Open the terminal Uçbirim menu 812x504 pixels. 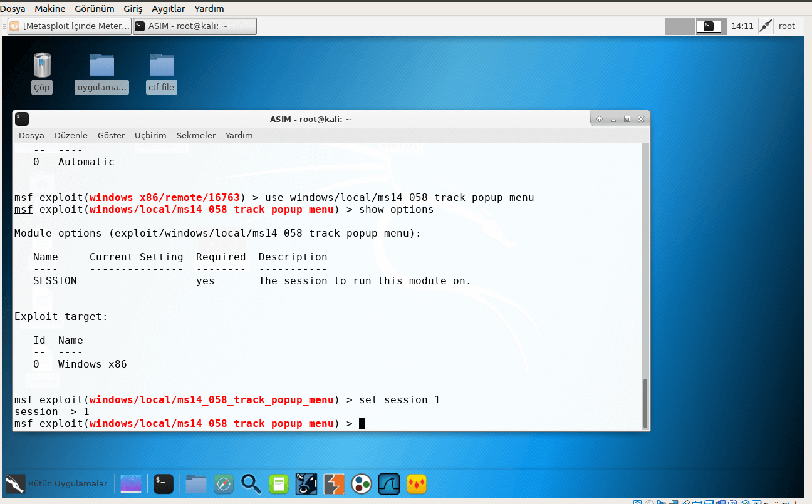click(x=150, y=135)
